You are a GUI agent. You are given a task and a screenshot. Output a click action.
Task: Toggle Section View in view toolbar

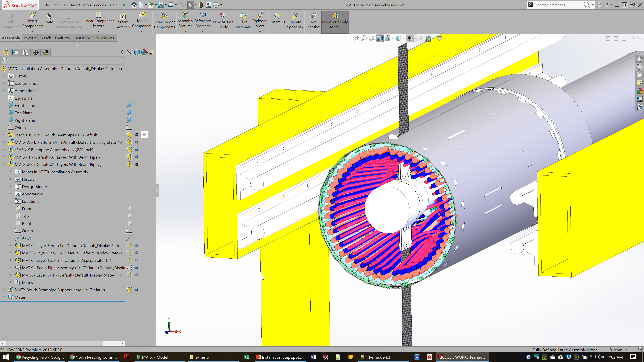[x=380, y=38]
